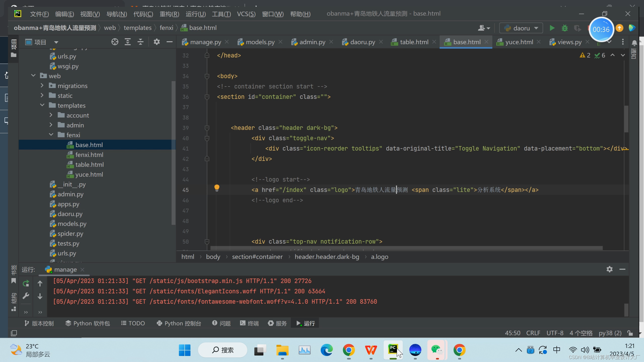Open the 终端 terminal tool window
The width and height of the screenshot is (644, 362).
249,323
